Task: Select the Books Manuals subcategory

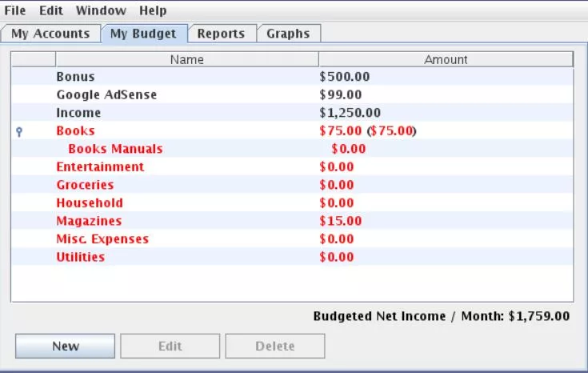Action: pos(293,149)
